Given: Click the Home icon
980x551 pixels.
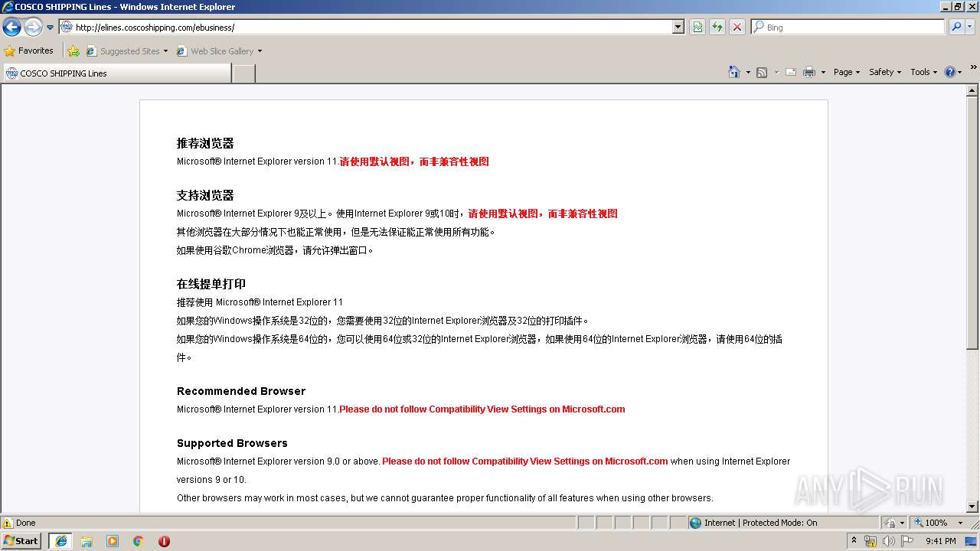Looking at the screenshot, I should tap(733, 72).
